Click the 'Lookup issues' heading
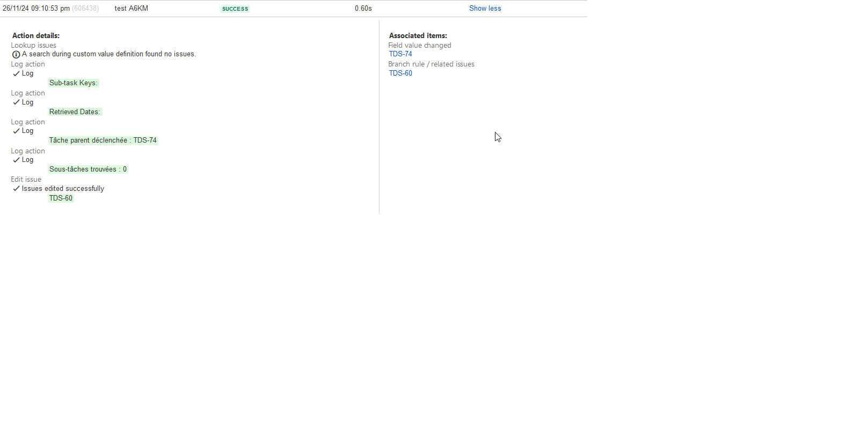Image resolution: width=868 pixels, height=437 pixels. 34,46
